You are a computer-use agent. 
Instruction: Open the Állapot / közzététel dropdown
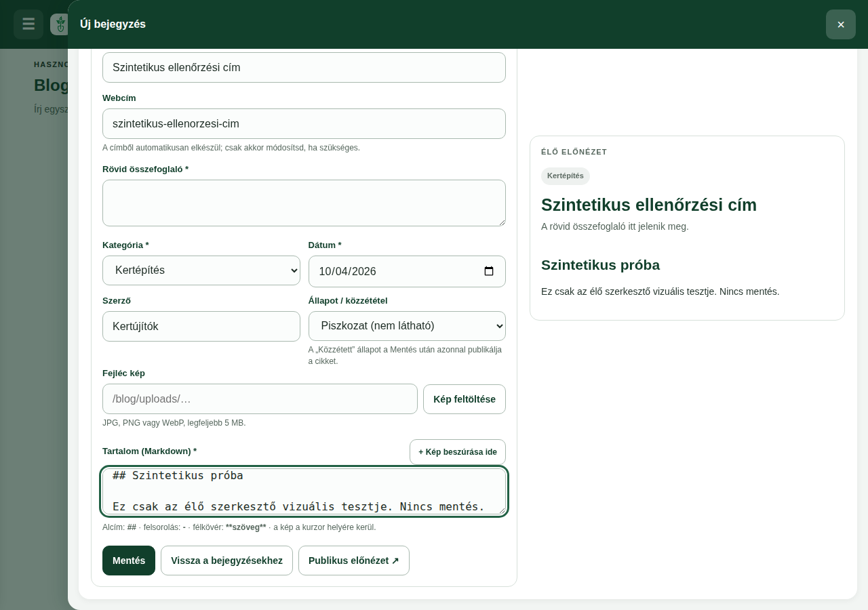407,326
